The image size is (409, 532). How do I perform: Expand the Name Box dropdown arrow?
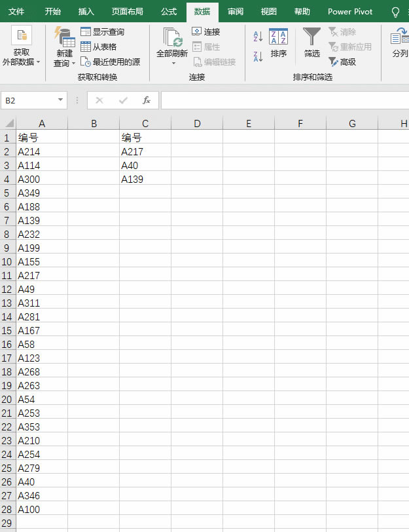(60, 100)
